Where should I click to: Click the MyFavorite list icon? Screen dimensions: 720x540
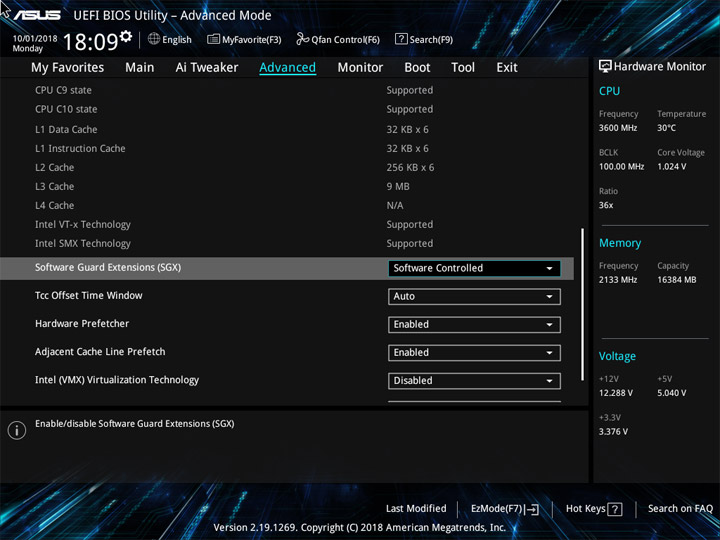click(x=213, y=39)
